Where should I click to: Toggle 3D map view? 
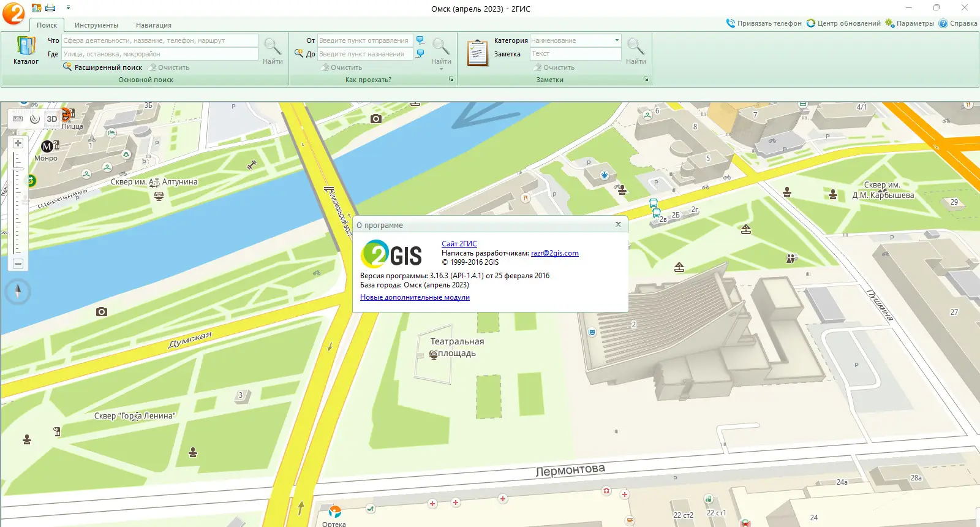coord(52,119)
